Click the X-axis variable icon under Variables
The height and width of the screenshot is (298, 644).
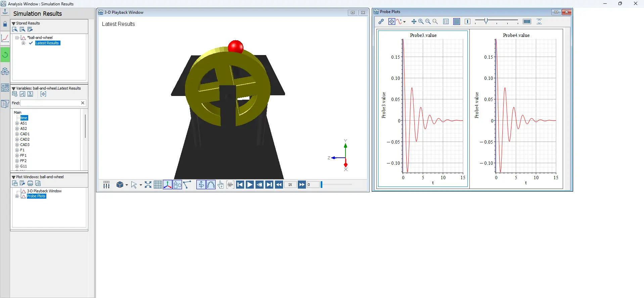[x=30, y=94]
